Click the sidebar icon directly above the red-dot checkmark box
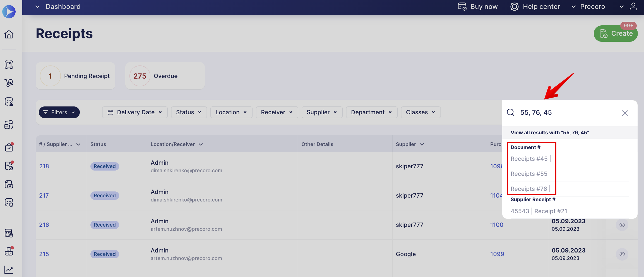 pyautogui.click(x=9, y=125)
